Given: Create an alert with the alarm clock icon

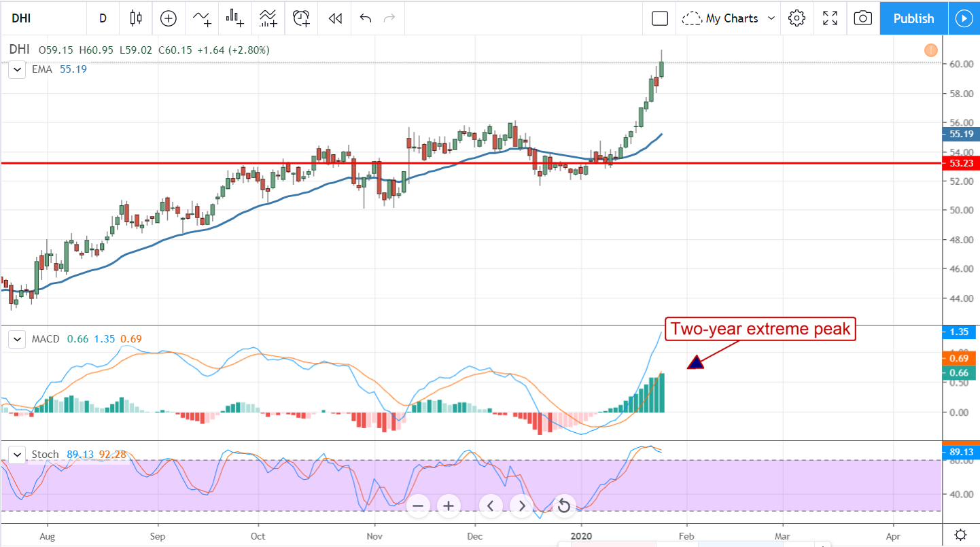Looking at the screenshot, I should [301, 18].
